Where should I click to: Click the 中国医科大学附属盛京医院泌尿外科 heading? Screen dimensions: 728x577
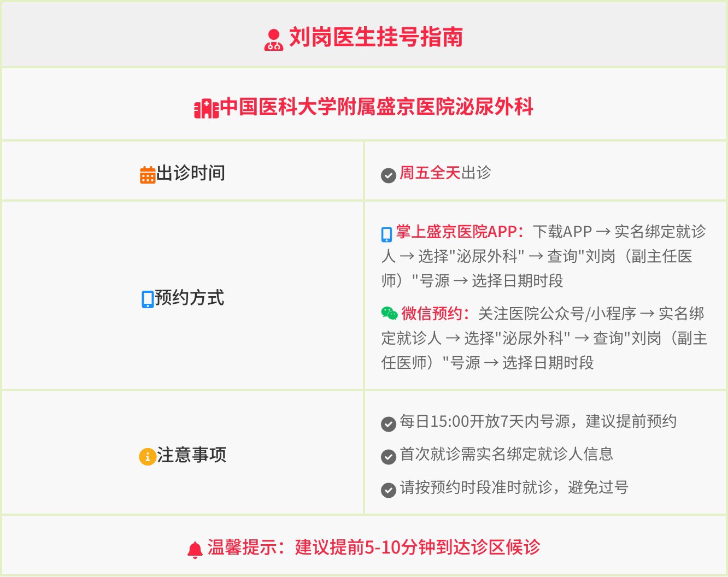pyautogui.click(x=377, y=107)
